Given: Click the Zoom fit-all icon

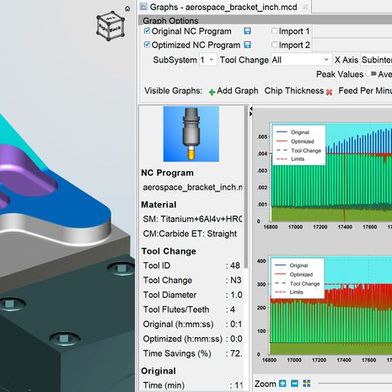Looking at the screenshot, I should point(307,384).
